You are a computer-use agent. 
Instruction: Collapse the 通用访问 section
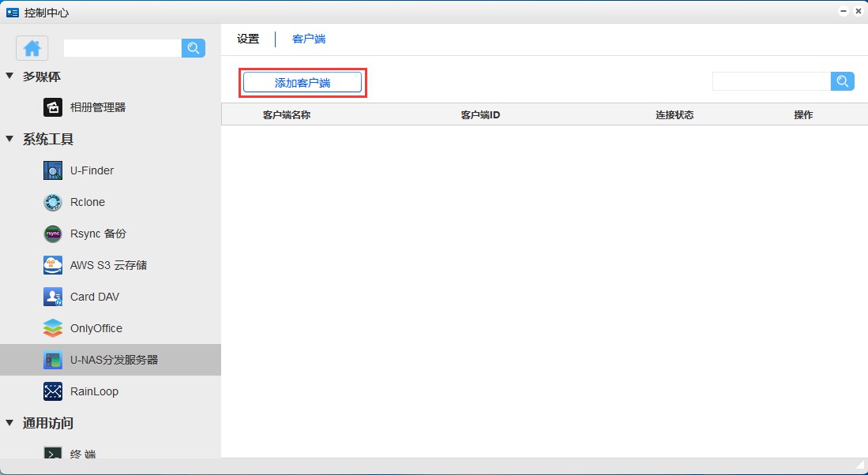pos(10,424)
